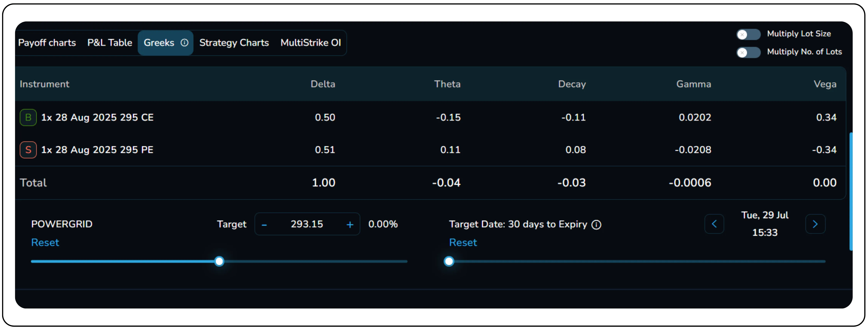Click the target date slider handle
This screenshot has width=868, height=330.
[449, 261]
